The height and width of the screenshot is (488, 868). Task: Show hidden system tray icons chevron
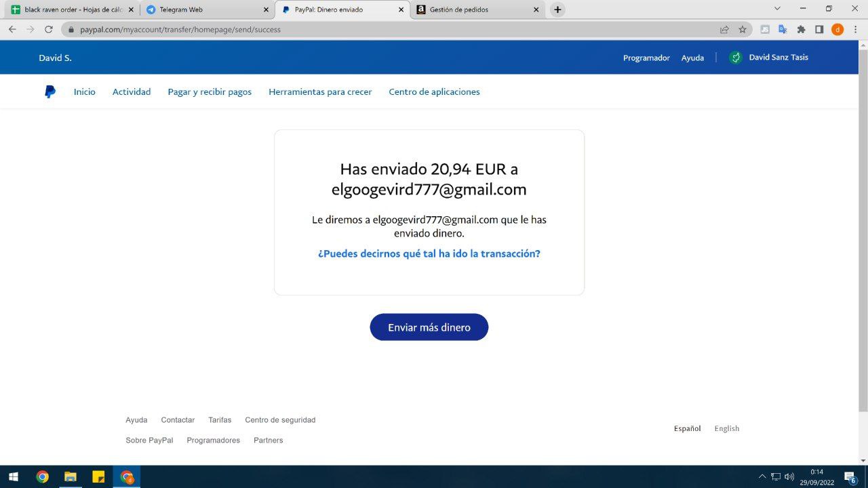click(762, 476)
